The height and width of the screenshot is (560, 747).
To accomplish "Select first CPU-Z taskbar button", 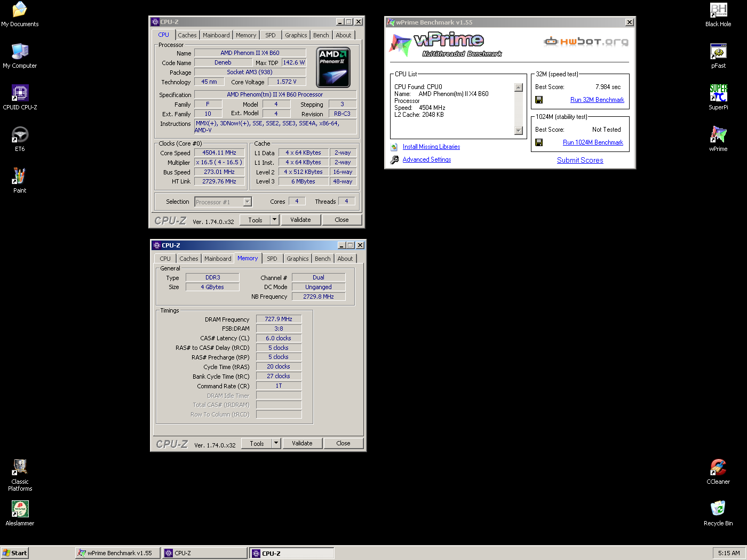I will point(205,553).
